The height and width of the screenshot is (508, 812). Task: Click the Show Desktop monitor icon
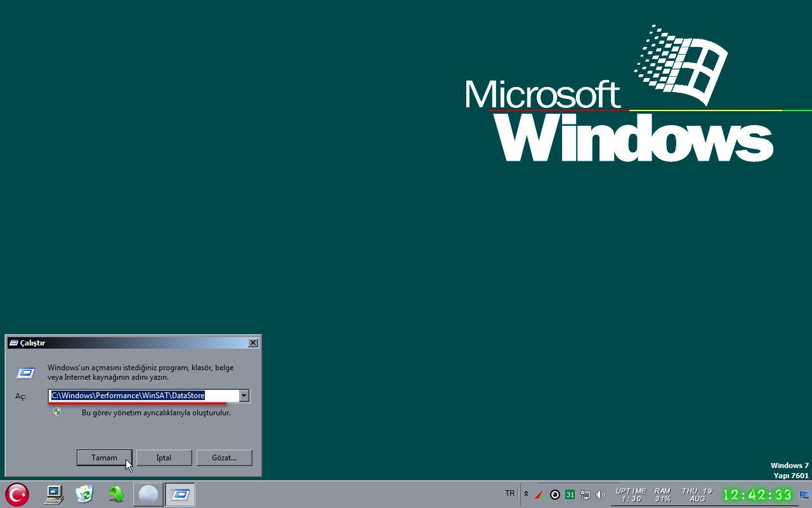[x=804, y=495]
